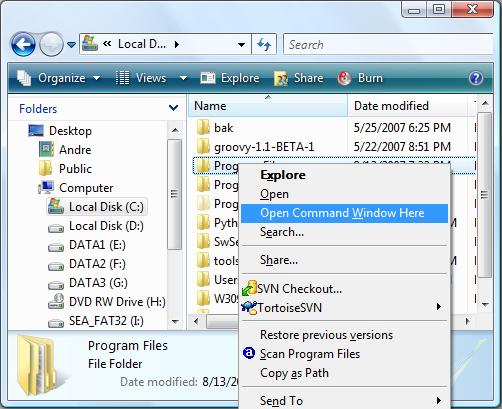Select Computer in the folder tree
This screenshot has height=409, width=502.
[x=86, y=188]
